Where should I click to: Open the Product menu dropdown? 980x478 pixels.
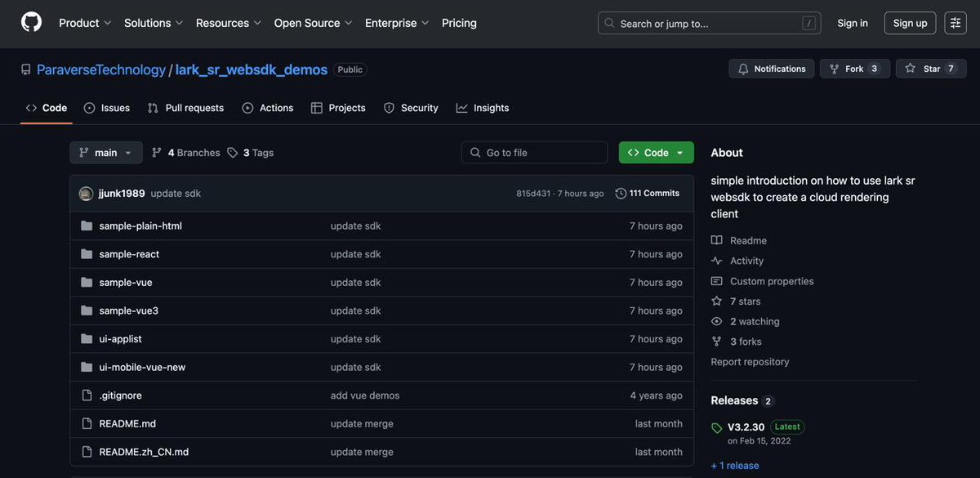pyautogui.click(x=83, y=22)
